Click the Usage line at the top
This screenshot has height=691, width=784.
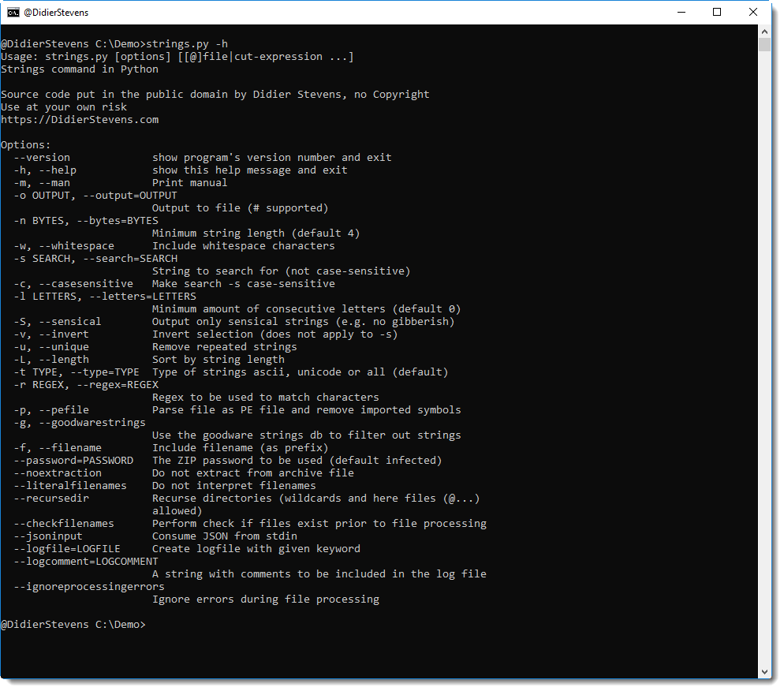[177, 56]
